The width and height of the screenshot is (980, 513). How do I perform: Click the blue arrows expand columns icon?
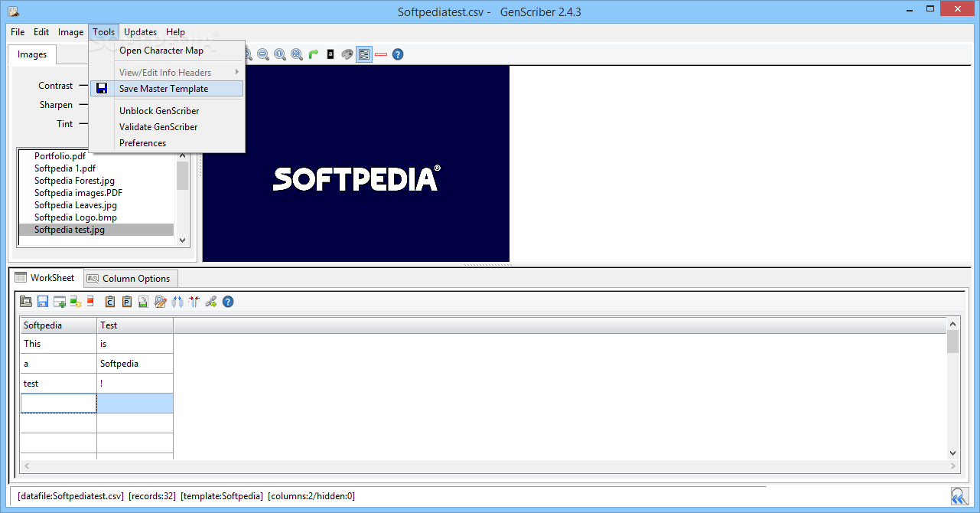tap(177, 302)
